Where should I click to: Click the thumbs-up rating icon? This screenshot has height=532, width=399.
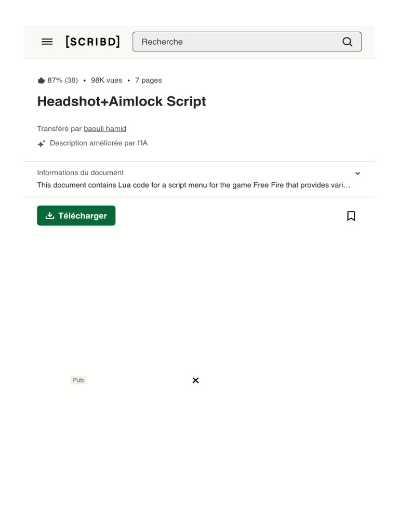[41, 81]
